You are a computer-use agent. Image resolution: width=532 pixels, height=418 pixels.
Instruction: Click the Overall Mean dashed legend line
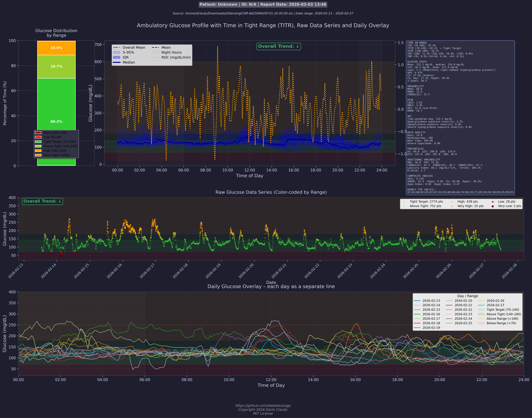[117, 47]
